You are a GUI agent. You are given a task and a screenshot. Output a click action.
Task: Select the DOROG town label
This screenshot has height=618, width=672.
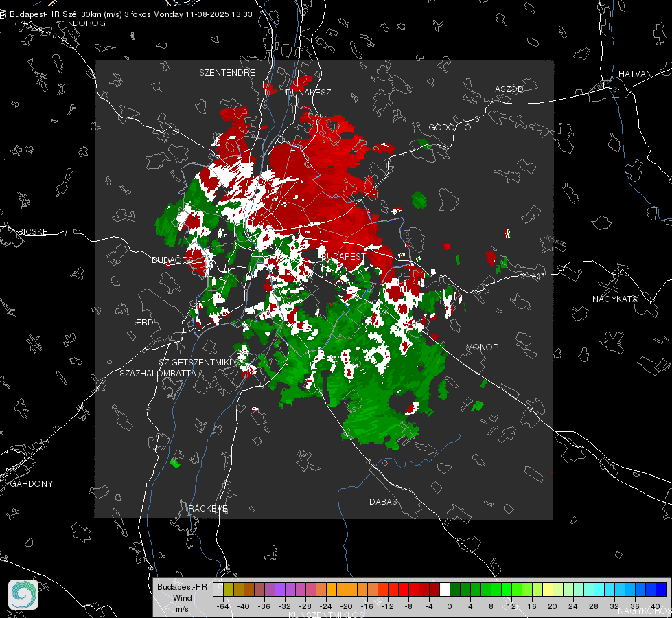pos(89,23)
